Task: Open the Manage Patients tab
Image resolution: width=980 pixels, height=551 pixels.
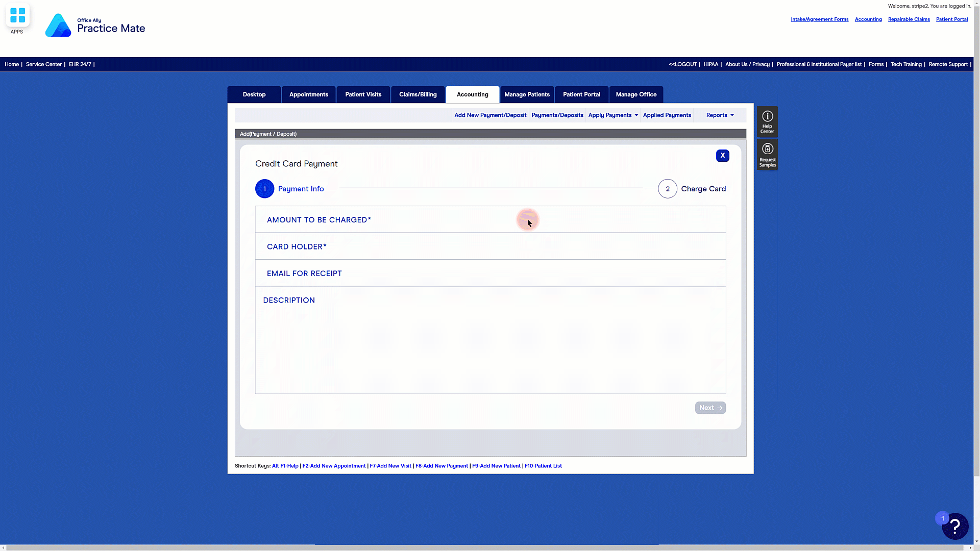Action: pos(527,94)
